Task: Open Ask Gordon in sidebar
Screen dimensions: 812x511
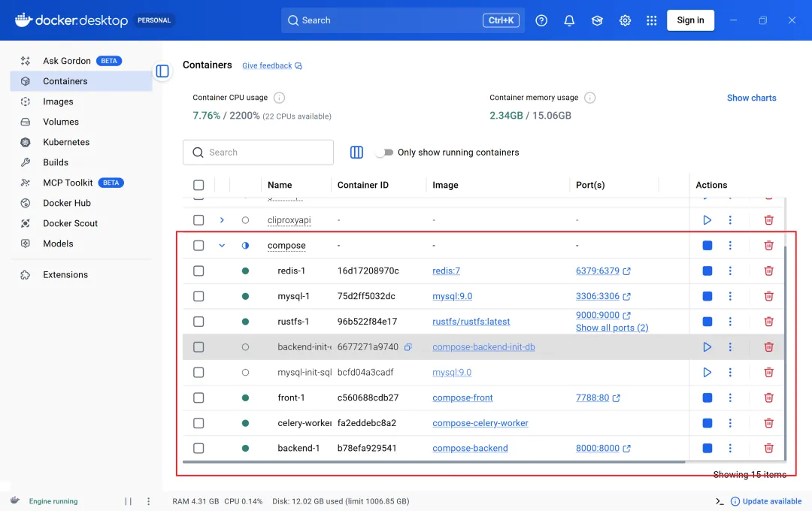Action: [81, 61]
